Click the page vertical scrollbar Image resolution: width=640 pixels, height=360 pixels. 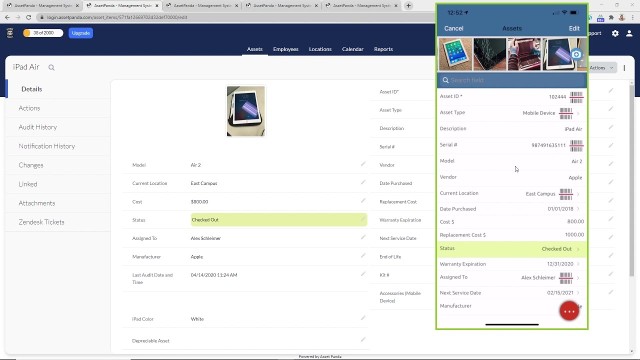pos(632,180)
